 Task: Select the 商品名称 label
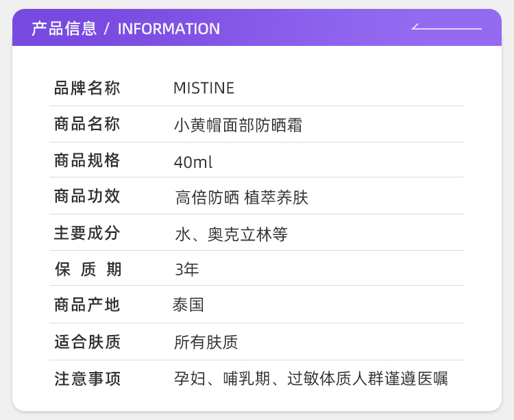coord(87,124)
